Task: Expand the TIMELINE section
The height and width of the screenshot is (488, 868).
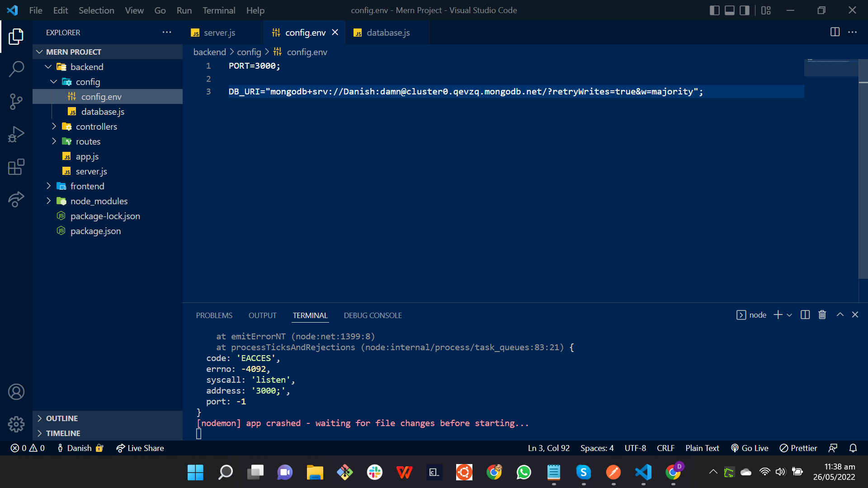Action: (108, 433)
